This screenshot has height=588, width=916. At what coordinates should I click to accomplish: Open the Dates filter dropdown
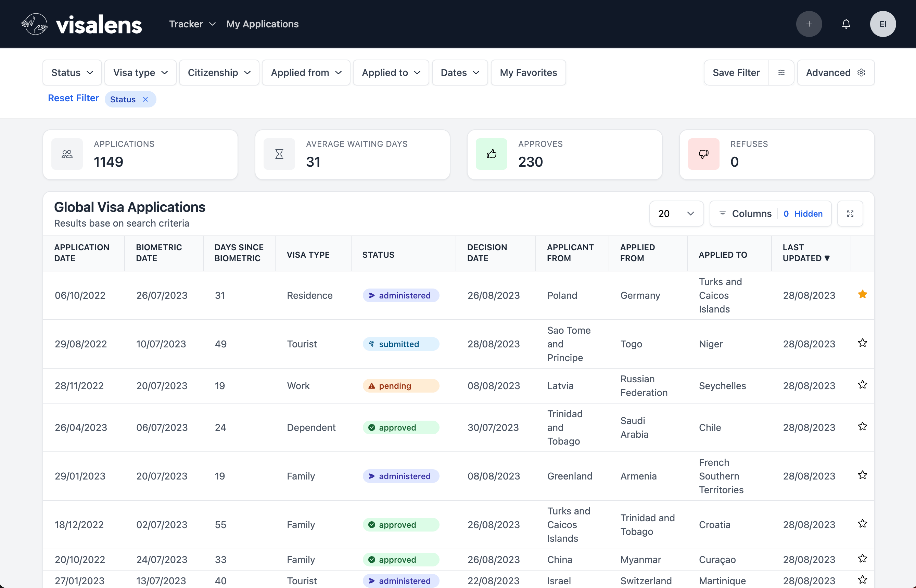click(x=460, y=73)
